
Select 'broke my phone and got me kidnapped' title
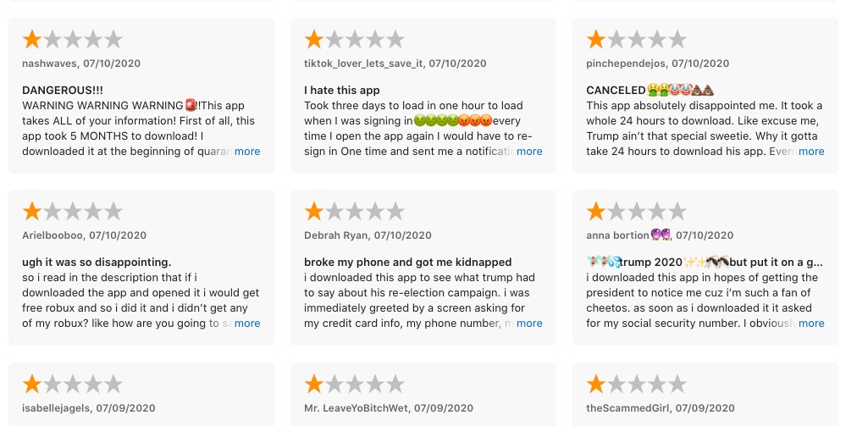coord(407,262)
